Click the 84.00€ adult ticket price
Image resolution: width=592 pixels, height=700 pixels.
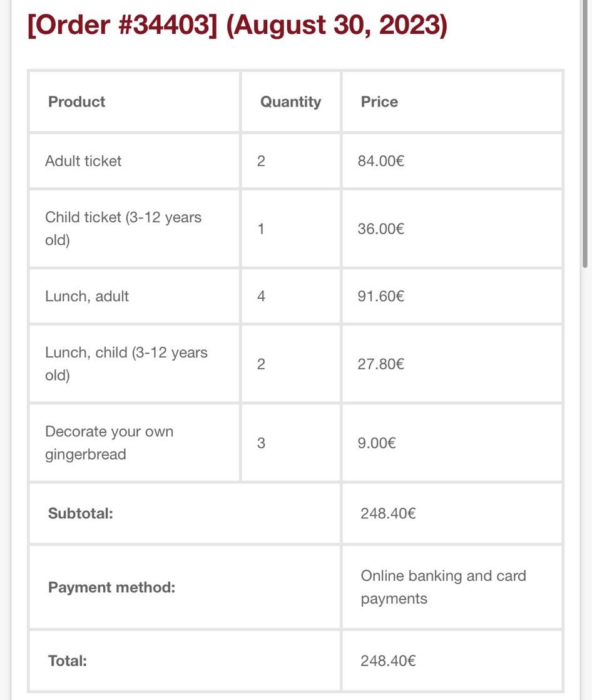(380, 161)
